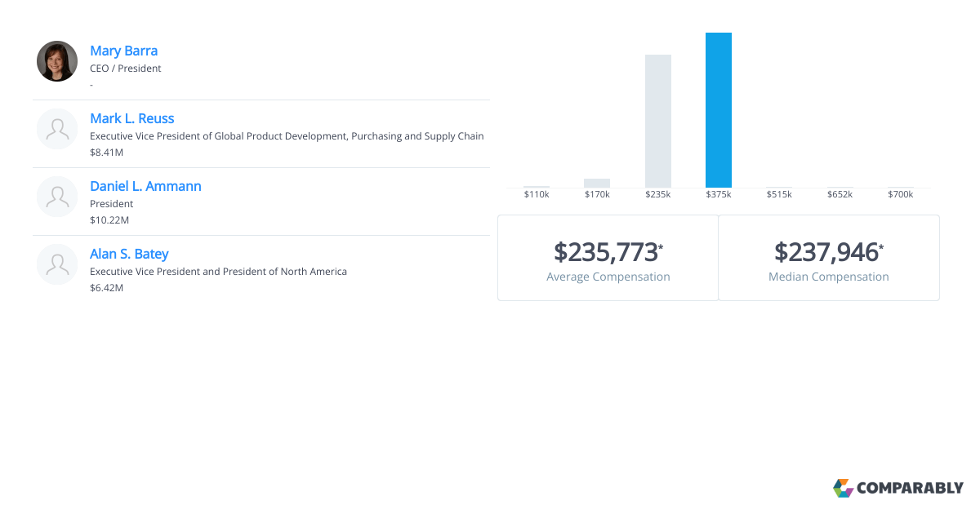The height and width of the screenshot is (514, 980).
Task: Click Mark L. Reuss avatar icon
Action: click(x=57, y=129)
